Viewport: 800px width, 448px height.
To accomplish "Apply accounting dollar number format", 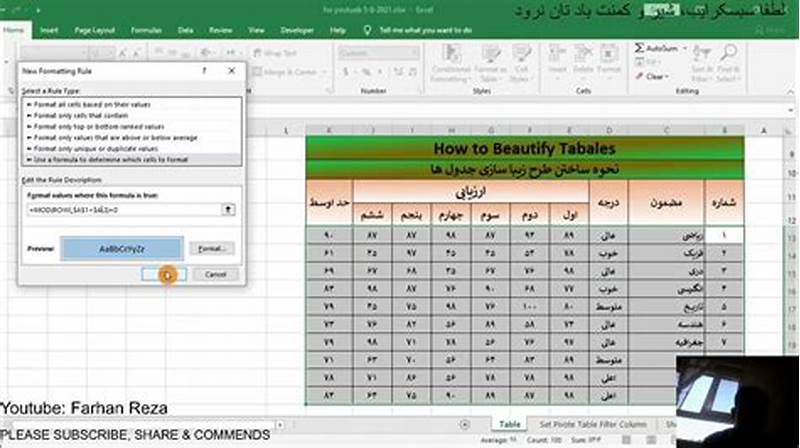I will pyautogui.click(x=345, y=72).
